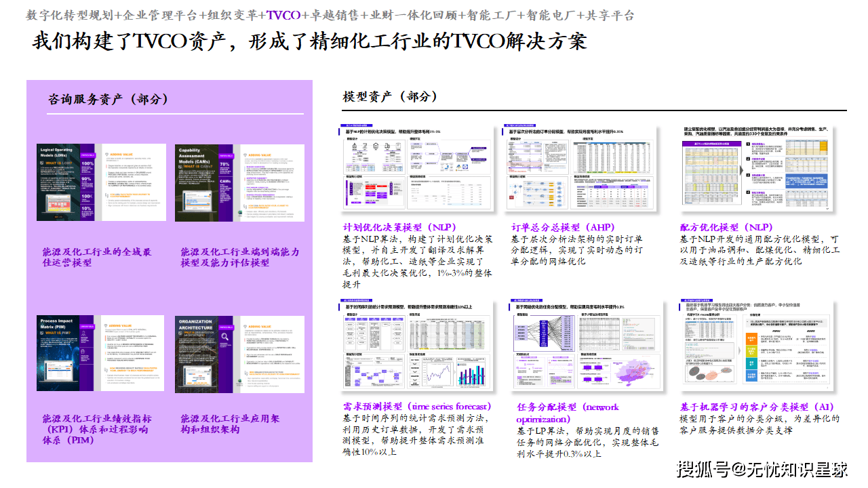This screenshot has height=488, width=868.
Task: Select the Process Impact Matrix thumbnail
Action: 101,353
